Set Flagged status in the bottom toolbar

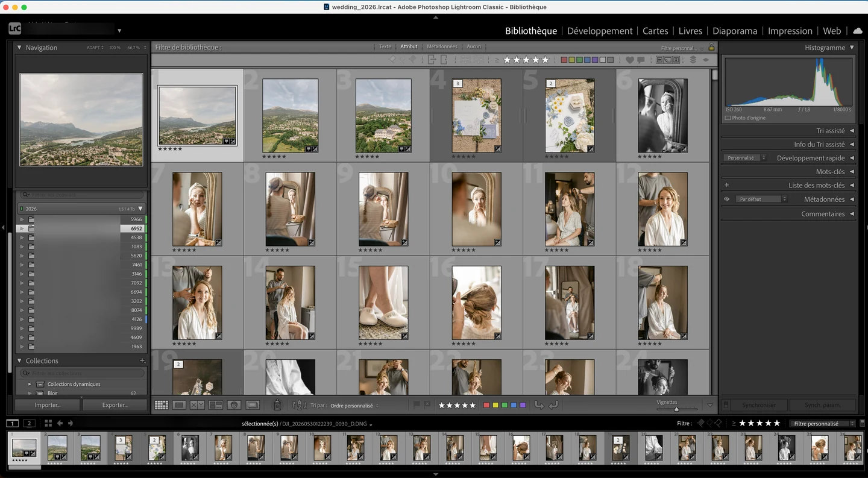417,405
